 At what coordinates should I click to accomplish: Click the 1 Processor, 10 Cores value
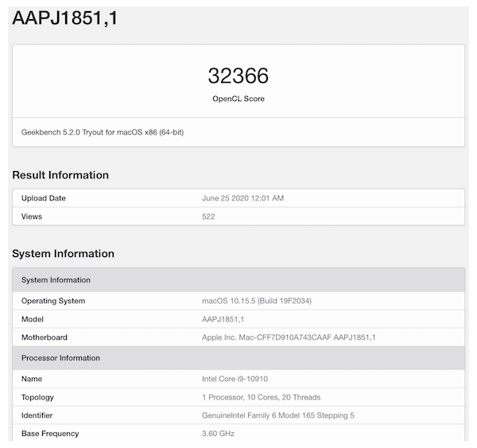pyautogui.click(x=262, y=397)
